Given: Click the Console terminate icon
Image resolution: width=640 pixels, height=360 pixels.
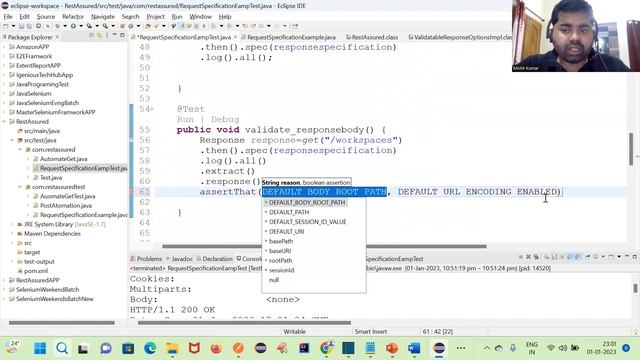Looking at the screenshot, I should pyautogui.click(x=521, y=257).
